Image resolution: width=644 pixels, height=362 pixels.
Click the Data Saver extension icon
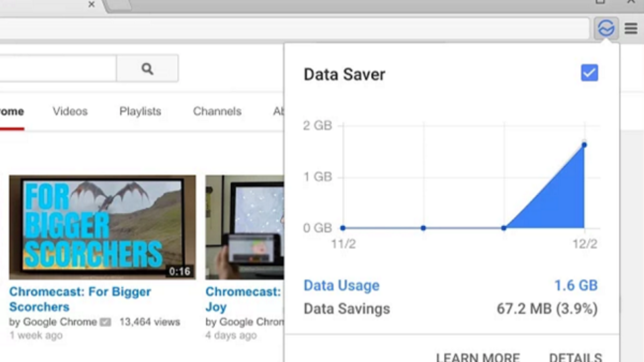[606, 28]
